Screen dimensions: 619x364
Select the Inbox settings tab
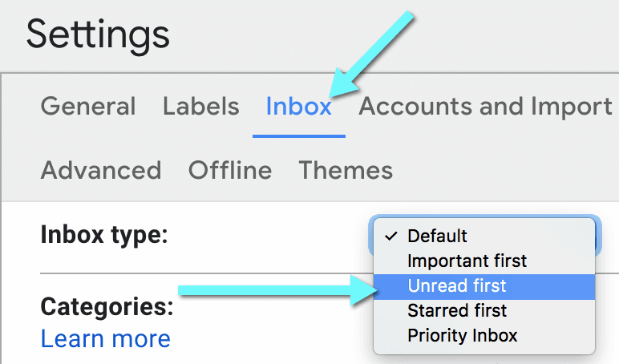point(299,106)
